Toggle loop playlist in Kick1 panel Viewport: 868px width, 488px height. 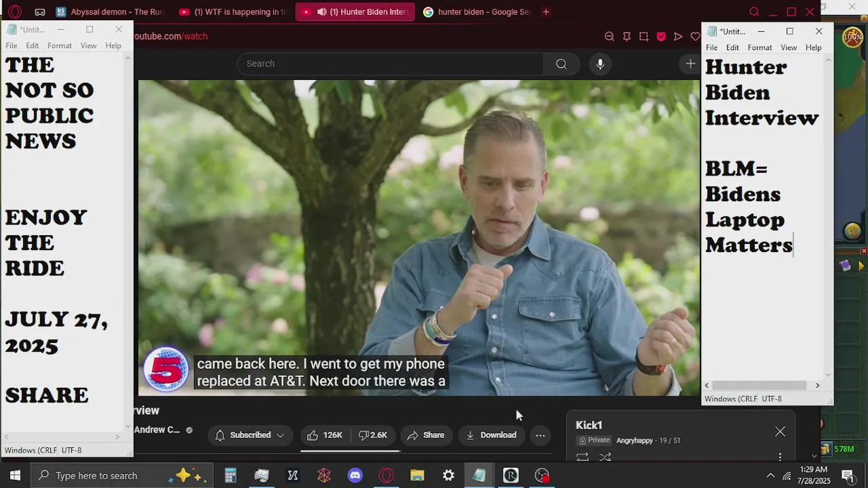(583, 457)
